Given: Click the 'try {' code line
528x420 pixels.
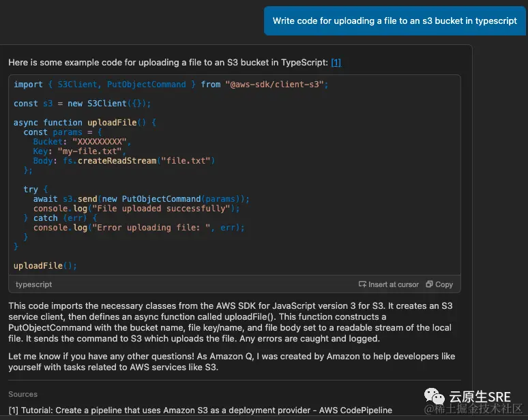Looking at the screenshot, I should (35, 190).
